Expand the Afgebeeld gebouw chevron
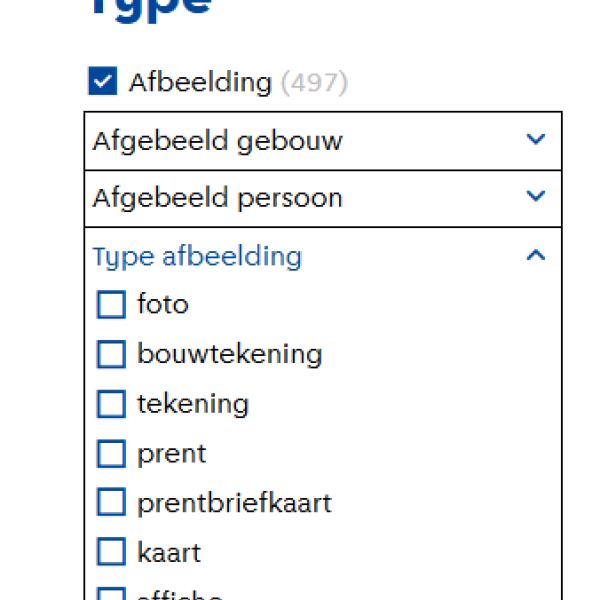600x600 pixels. coord(536,140)
